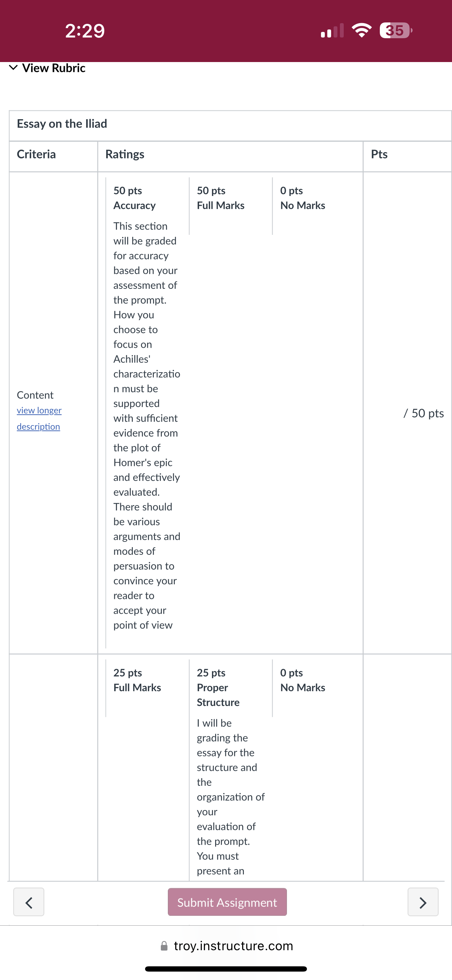Tap the Wi-Fi icon in status bar

pyautogui.click(x=362, y=30)
